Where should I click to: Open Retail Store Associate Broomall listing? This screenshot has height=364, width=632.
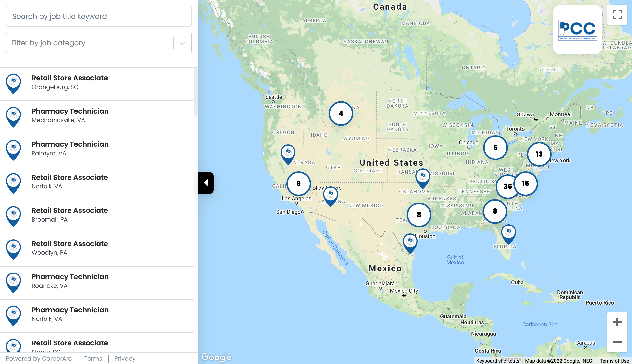(x=97, y=217)
